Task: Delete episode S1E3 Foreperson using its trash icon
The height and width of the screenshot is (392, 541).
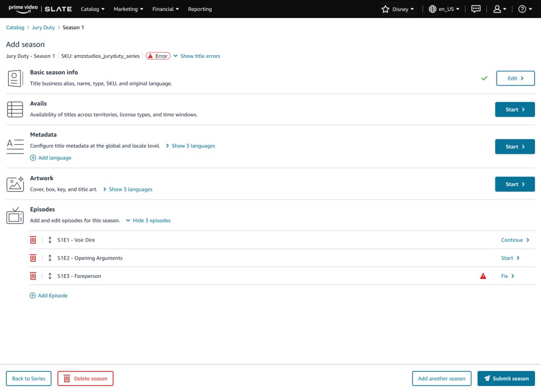Action: click(x=33, y=276)
